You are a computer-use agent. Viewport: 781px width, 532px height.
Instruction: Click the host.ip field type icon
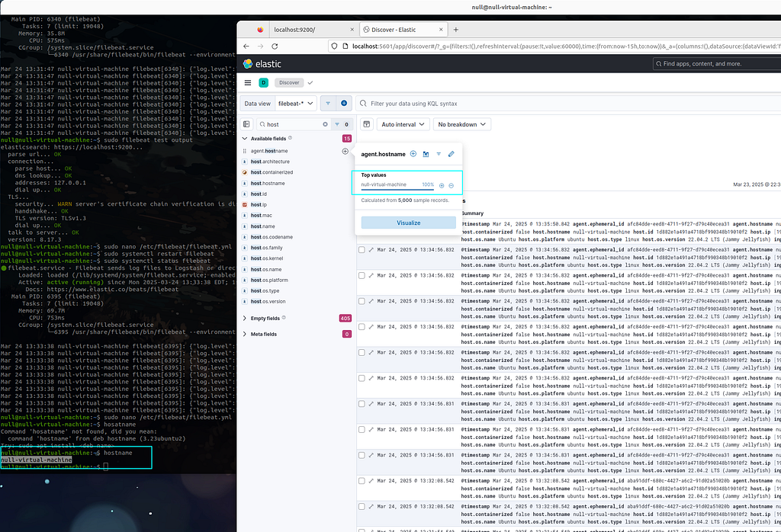[x=245, y=204]
